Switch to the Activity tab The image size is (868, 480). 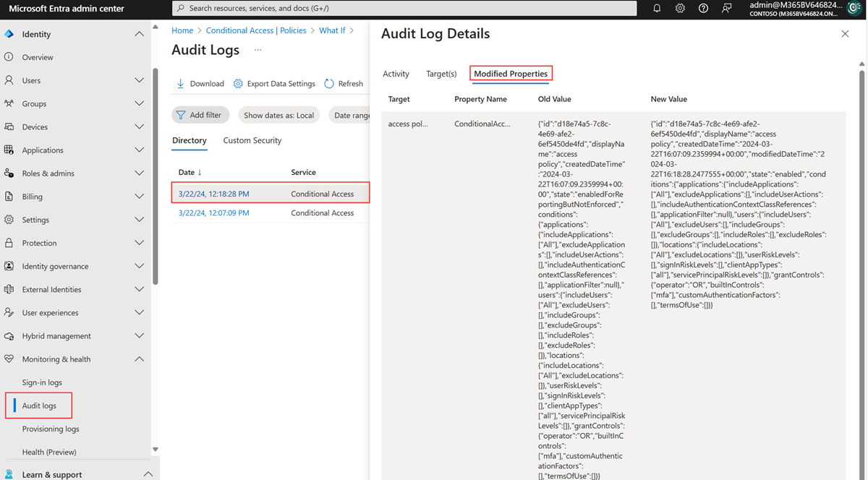pyautogui.click(x=396, y=74)
